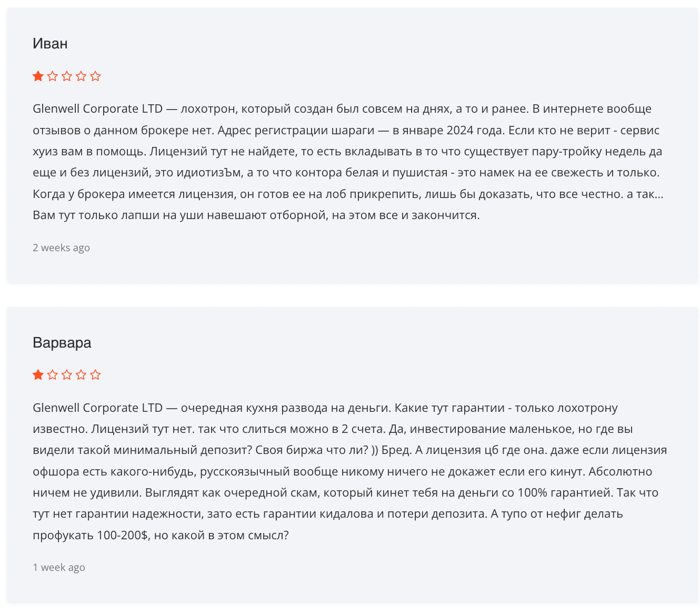The height and width of the screenshot is (613, 700).
Task: Click the third star in Иван's rating
Action: [x=66, y=76]
